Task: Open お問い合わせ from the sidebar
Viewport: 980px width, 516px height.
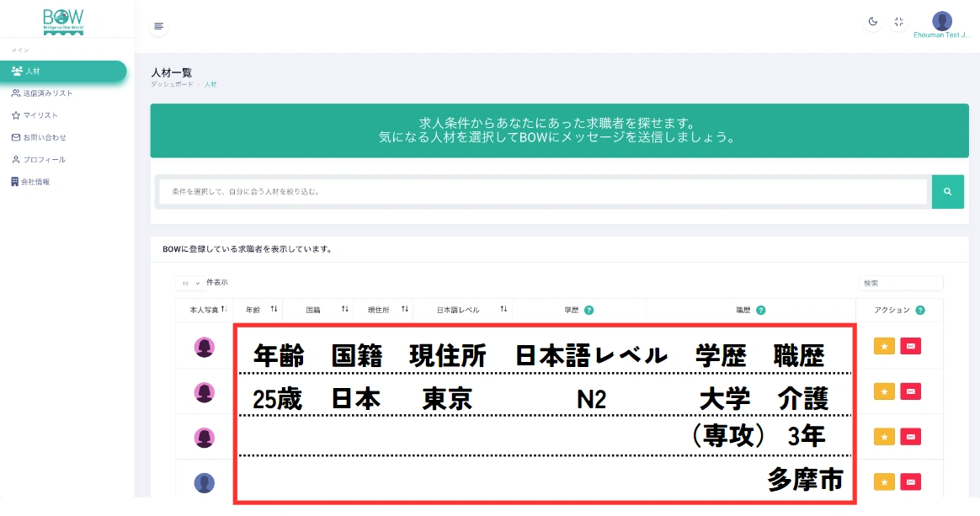Action: [x=39, y=137]
